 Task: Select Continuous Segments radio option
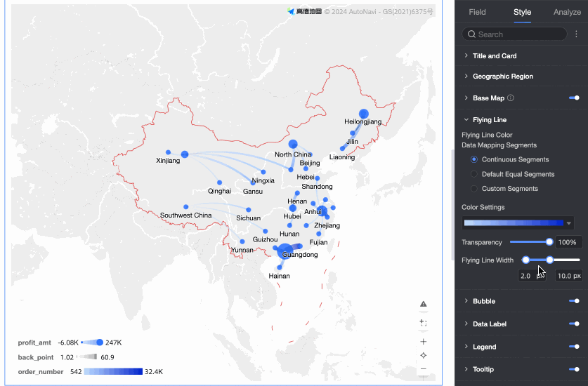point(474,159)
